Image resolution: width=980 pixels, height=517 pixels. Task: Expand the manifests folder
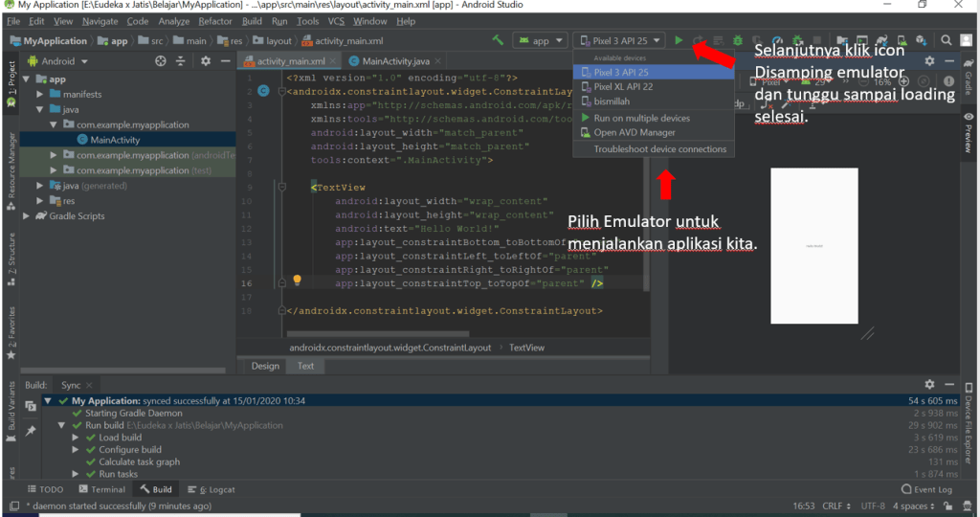point(40,95)
